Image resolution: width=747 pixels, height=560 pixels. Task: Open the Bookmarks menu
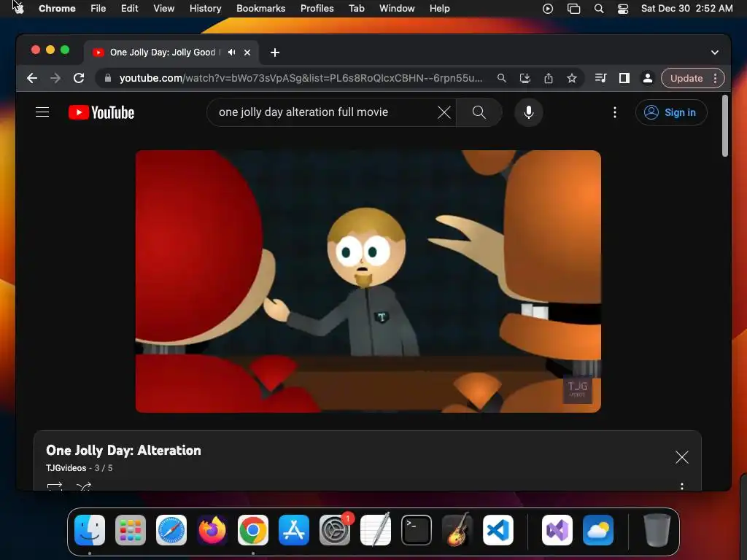click(x=260, y=9)
